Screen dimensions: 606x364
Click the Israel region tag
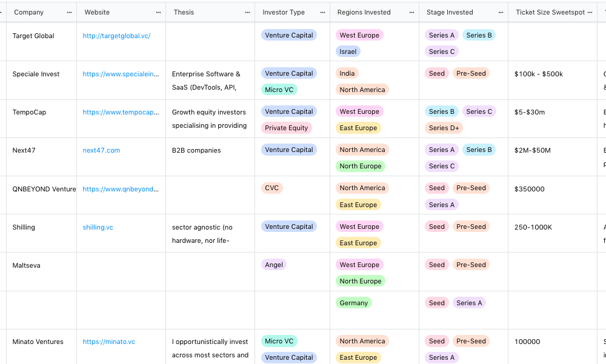tap(348, 51)
